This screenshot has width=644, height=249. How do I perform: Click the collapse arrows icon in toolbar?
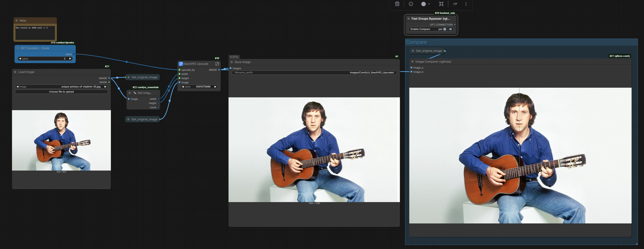click(441, 4)
